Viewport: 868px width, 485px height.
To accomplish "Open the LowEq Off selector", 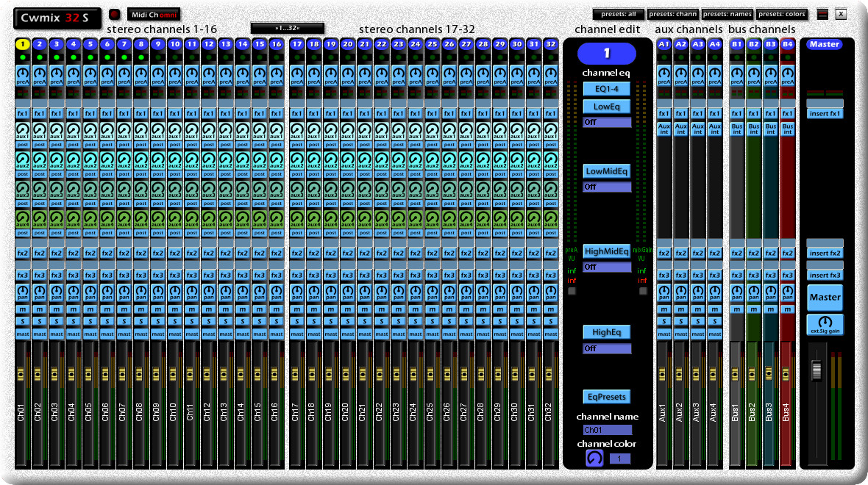I will tap(607, 122).
